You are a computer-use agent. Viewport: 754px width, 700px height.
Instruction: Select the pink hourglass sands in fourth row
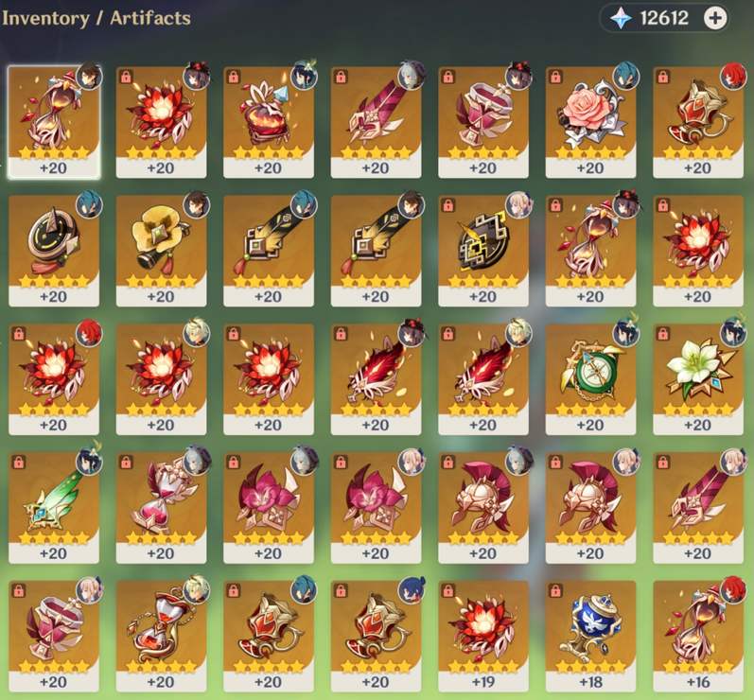click(x=161, y=507)
